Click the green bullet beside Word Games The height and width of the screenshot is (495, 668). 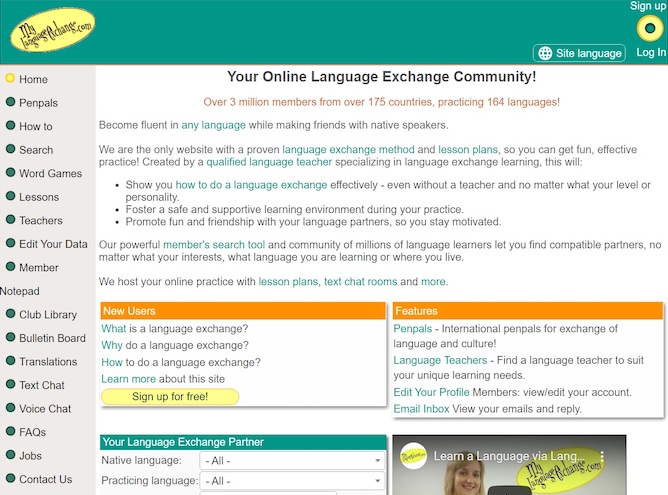pyautogui.click(x=10, y=173)
